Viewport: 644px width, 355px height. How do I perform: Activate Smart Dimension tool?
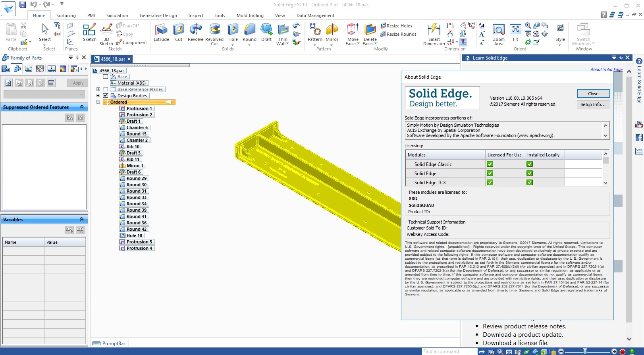(434, 35)
